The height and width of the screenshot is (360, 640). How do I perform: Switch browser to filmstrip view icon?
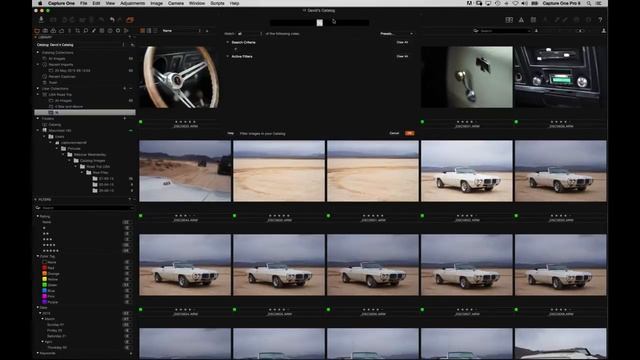coord(149,31)
